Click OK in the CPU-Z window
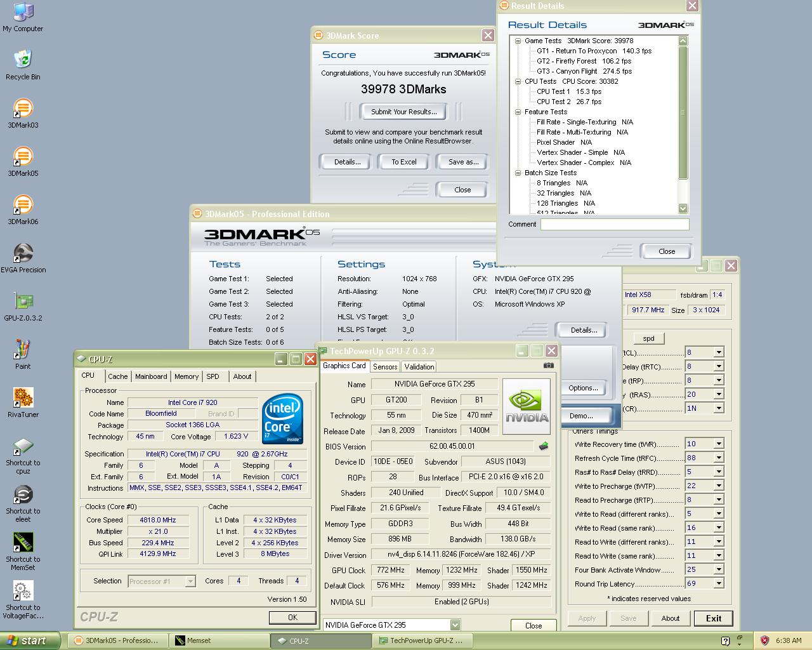The image size is (812, 650). (292, 618)
